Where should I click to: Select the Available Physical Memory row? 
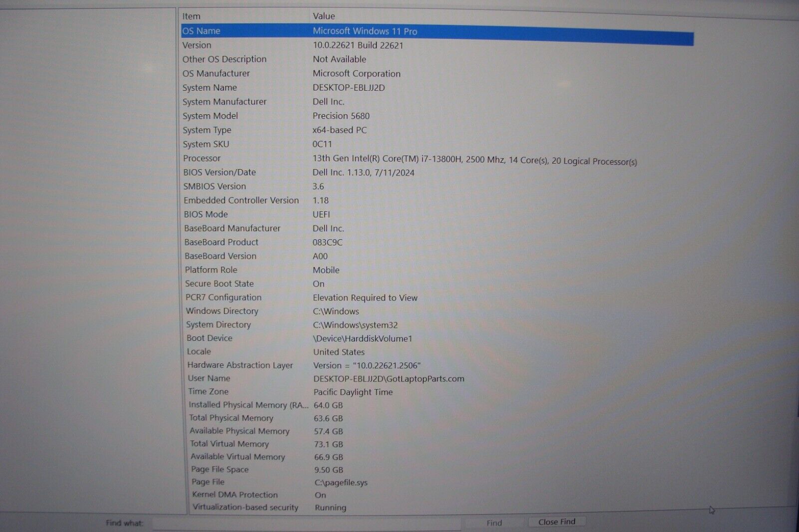[x=437, y=431]
